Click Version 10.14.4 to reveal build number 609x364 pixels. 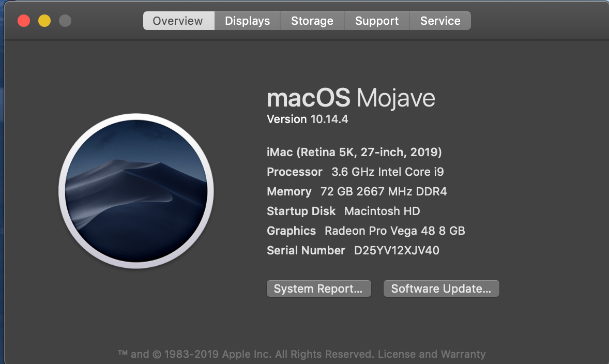(307, 119)
